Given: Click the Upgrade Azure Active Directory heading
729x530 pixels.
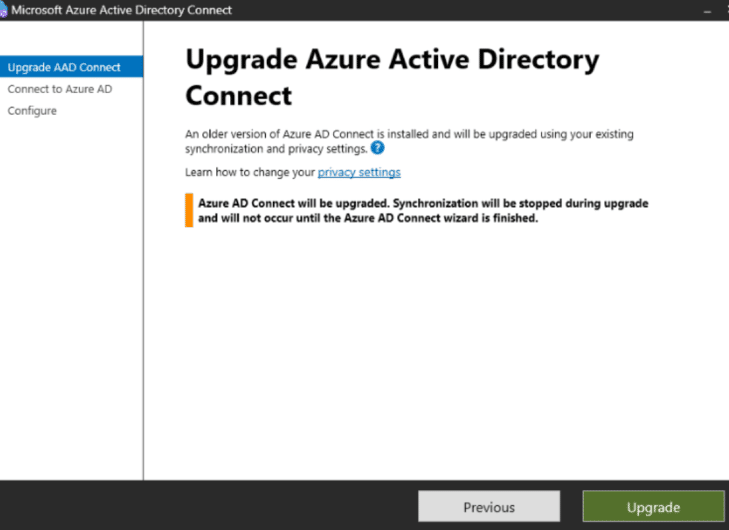Looking at the screenshot, I should (392, 60).
